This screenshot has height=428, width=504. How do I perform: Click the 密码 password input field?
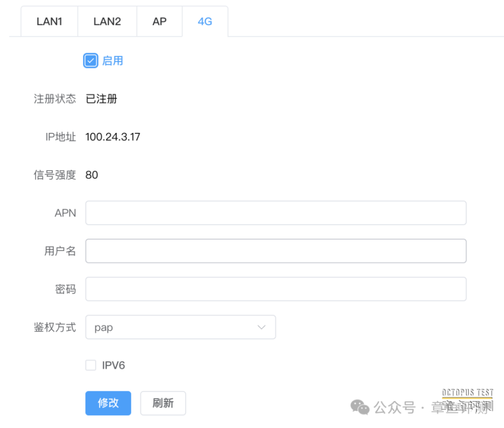(x=276, y=289)
